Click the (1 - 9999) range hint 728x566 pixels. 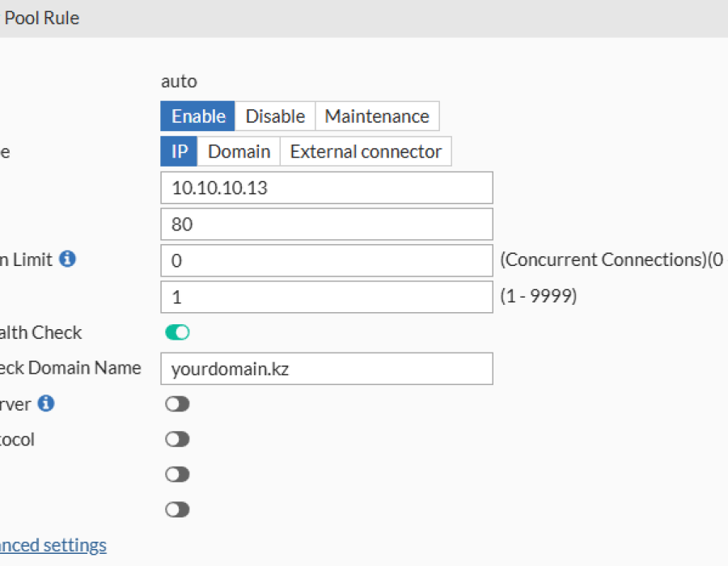coord(539,295)
